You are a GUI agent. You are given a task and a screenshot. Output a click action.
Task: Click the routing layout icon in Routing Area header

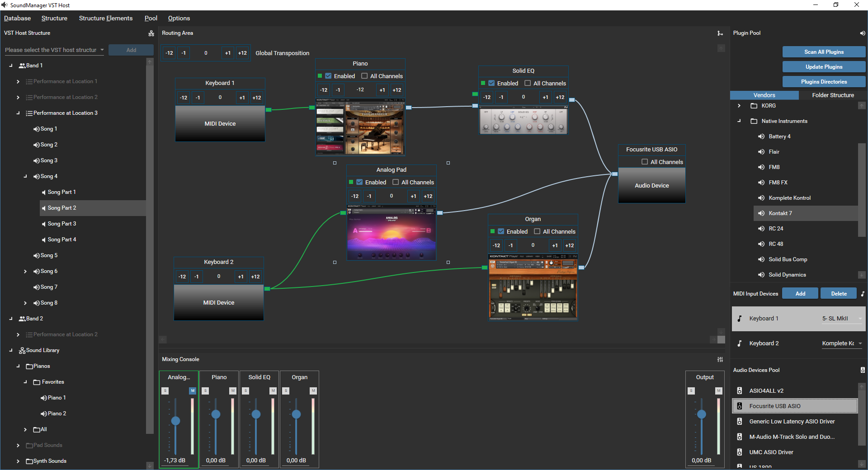coord(720,33)
